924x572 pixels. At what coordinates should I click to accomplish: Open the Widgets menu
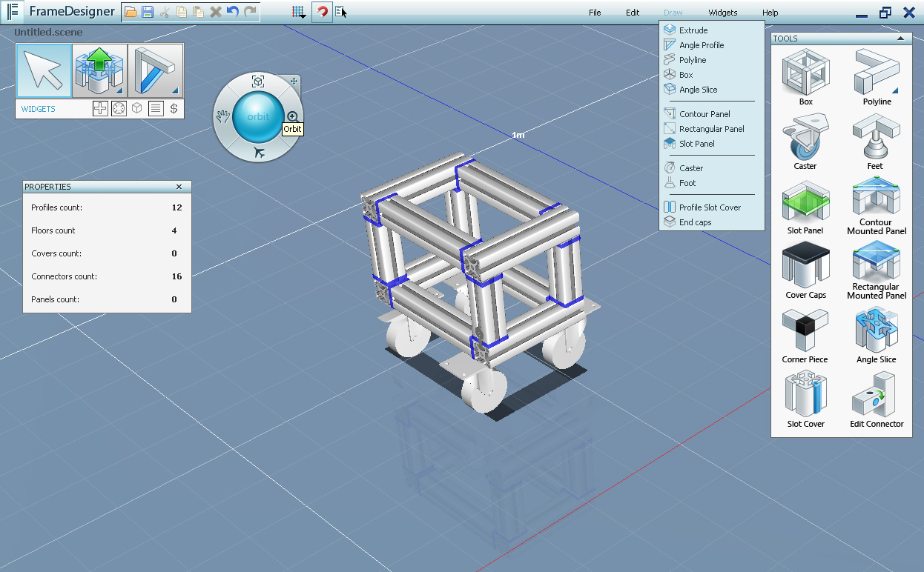tap(722, 13)
